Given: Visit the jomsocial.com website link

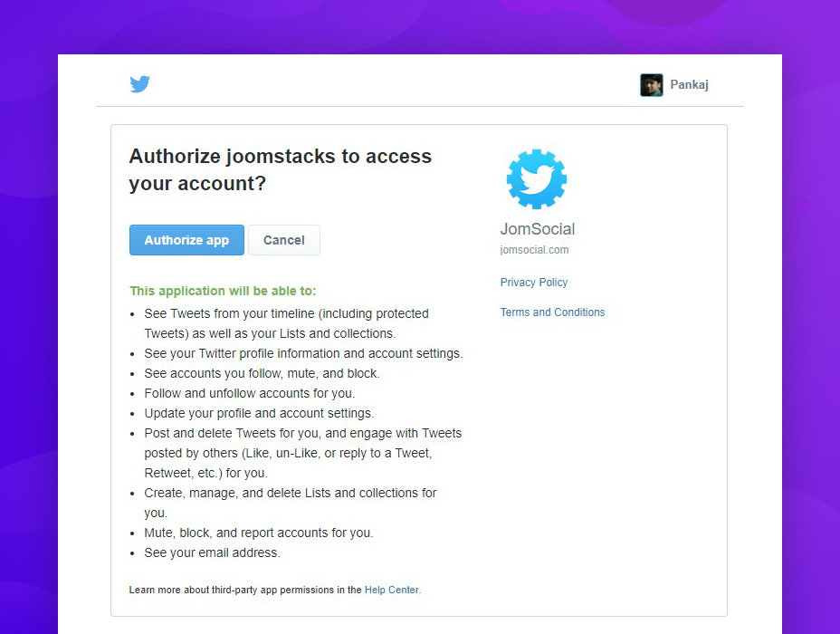Looking at the screenshot, I should point(534,250).
